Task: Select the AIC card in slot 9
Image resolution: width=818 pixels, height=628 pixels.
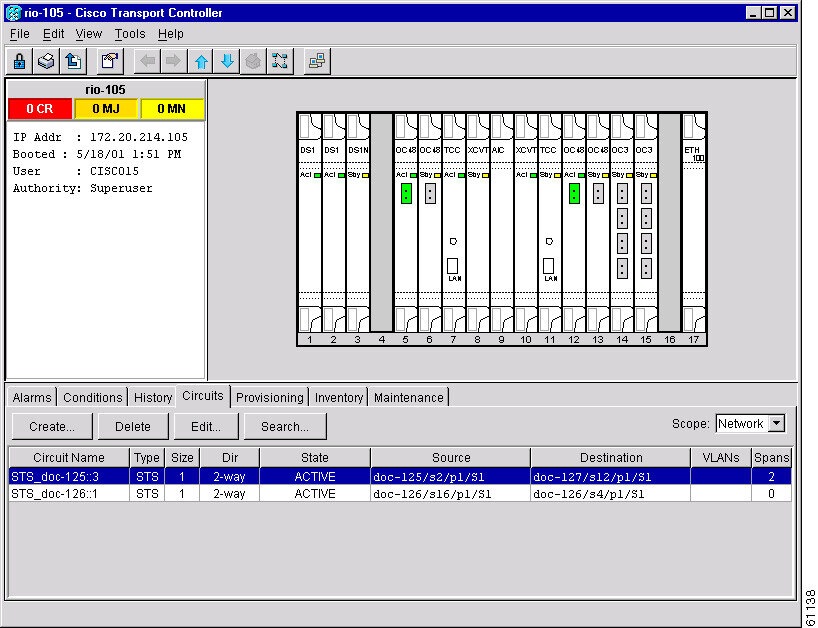Action: (502, 223)
